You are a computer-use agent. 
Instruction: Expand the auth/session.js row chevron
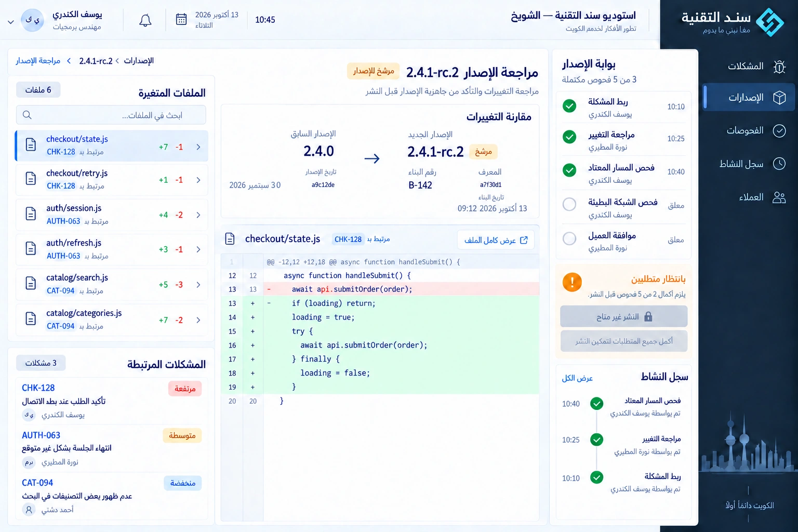[x=198, y=215]
